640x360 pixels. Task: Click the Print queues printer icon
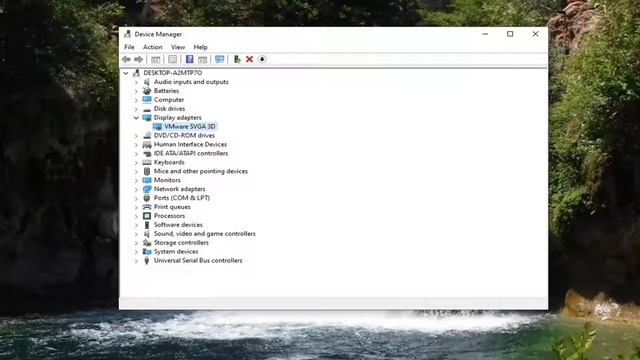pyautogui.click(x=147, y=207)
